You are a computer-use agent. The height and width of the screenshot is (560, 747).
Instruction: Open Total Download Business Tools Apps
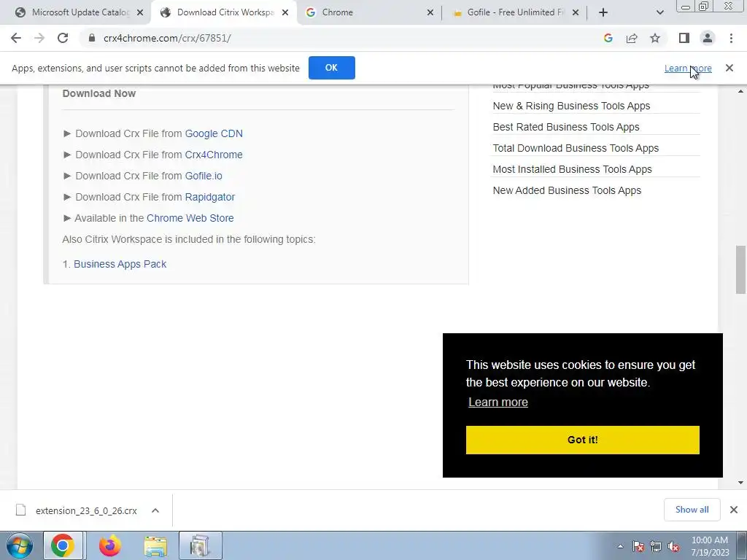[x=576, y=148]
